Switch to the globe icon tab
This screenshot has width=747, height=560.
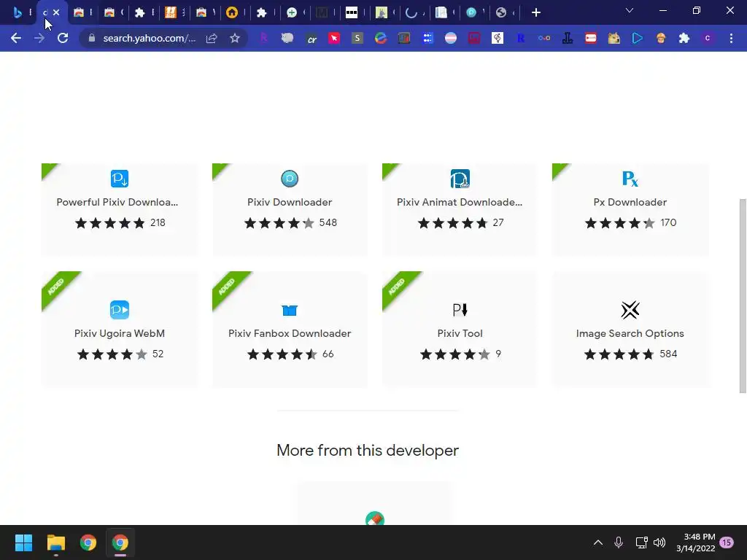(x=501, y=12)
